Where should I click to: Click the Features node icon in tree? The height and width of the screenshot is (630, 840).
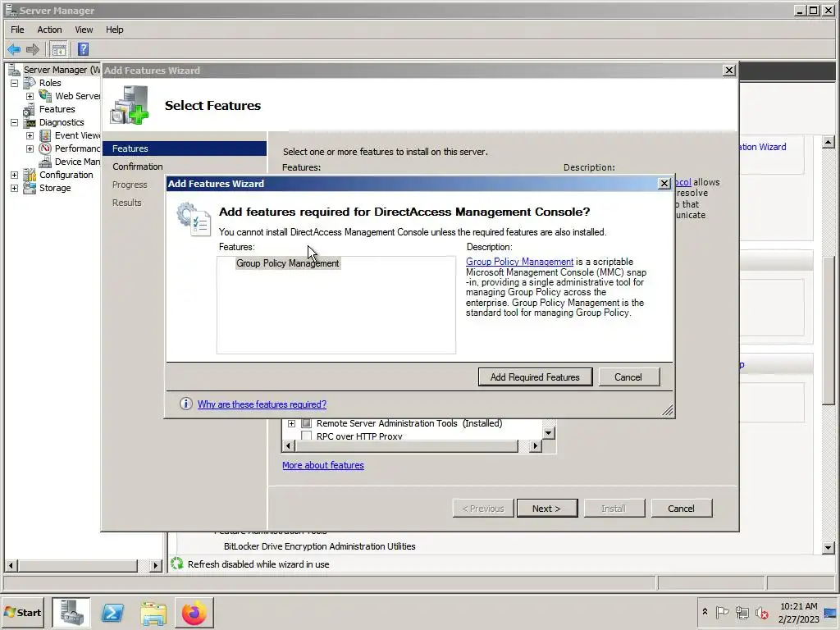pos(30,109)
